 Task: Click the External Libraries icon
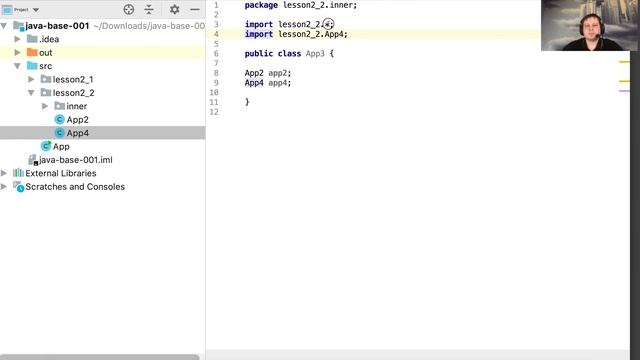pyautogui.click(x=18, y=173)
